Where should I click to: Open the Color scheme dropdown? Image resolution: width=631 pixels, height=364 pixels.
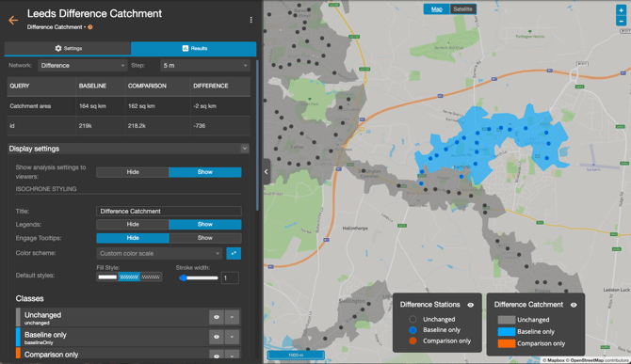159,254
